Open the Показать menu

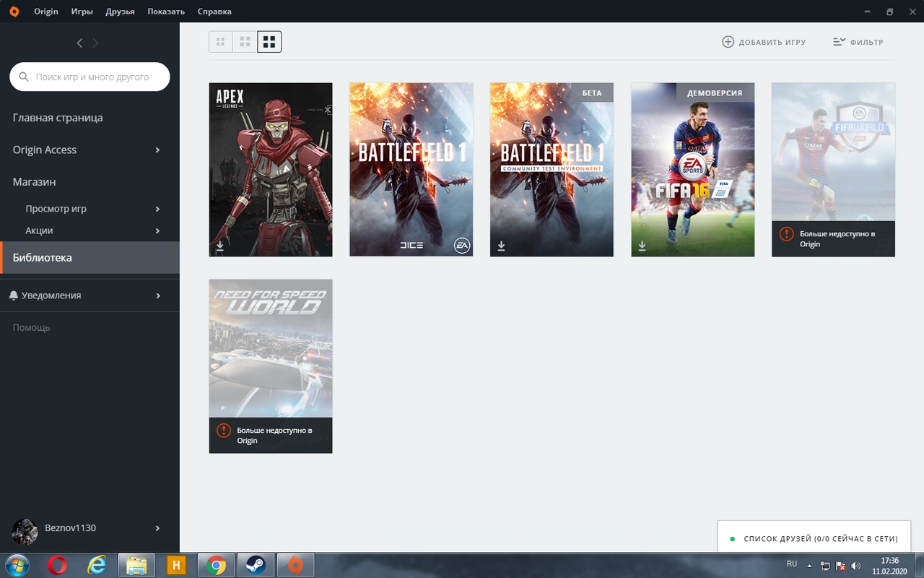pyautogui.click(x=166, y=12)
